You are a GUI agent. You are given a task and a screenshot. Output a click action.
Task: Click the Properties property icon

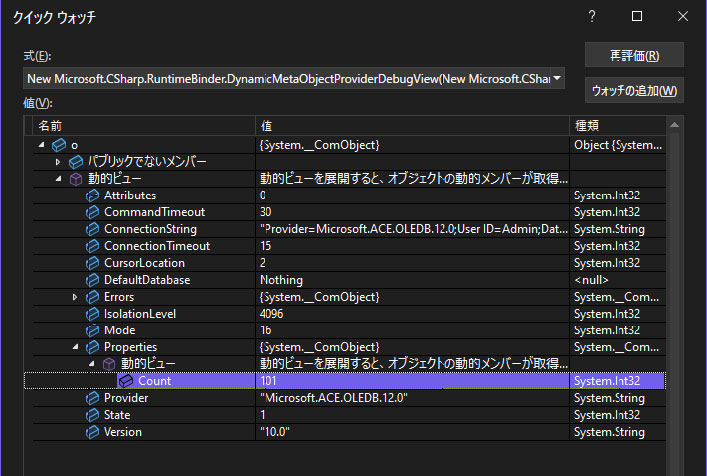[92, 347]
